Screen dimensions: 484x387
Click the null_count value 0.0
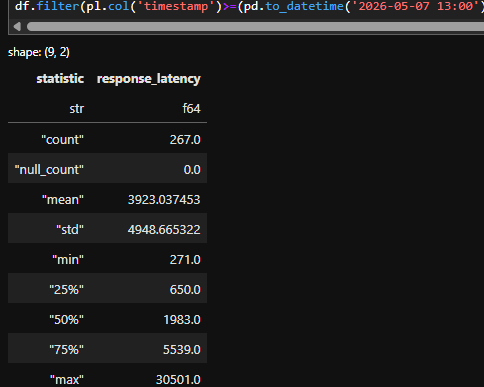pos(192,170)
